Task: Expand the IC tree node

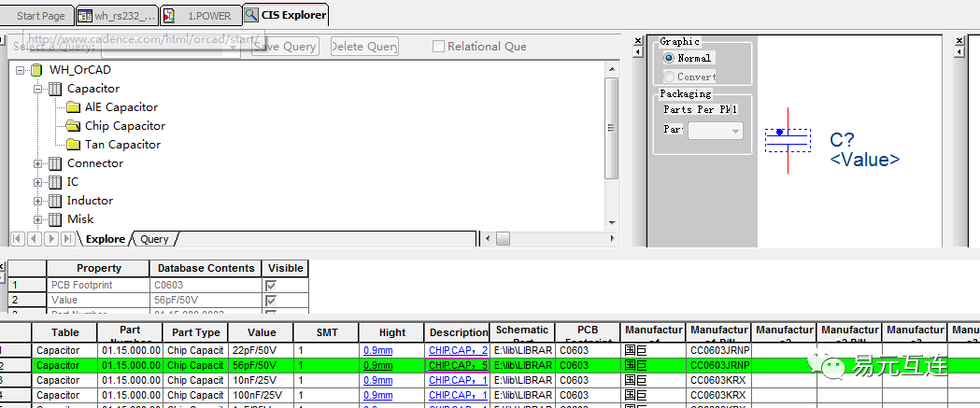Action: (x=38, y=182)
